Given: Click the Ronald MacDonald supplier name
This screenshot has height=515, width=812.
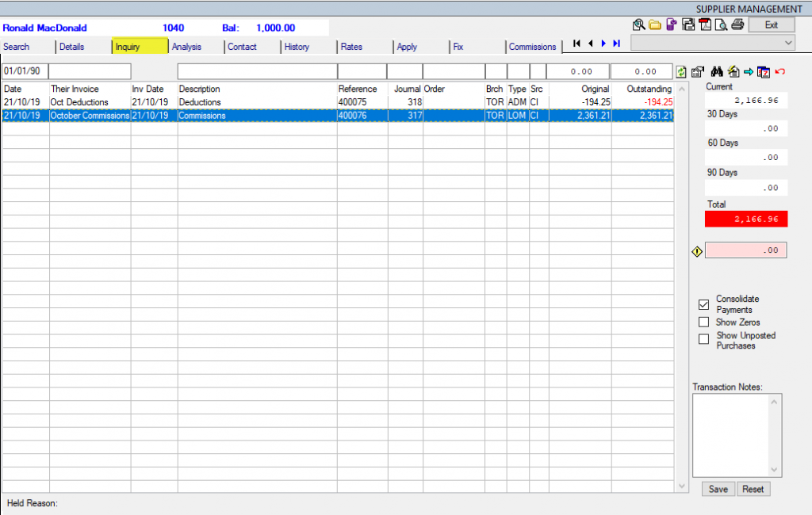Looking at the screenshot, I should 45,28.
